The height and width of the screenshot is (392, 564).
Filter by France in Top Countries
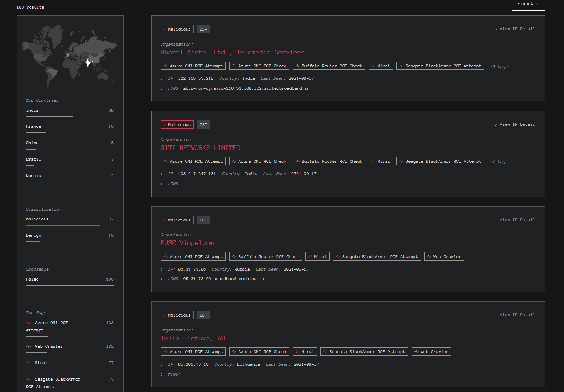click(x=70, y=129)
